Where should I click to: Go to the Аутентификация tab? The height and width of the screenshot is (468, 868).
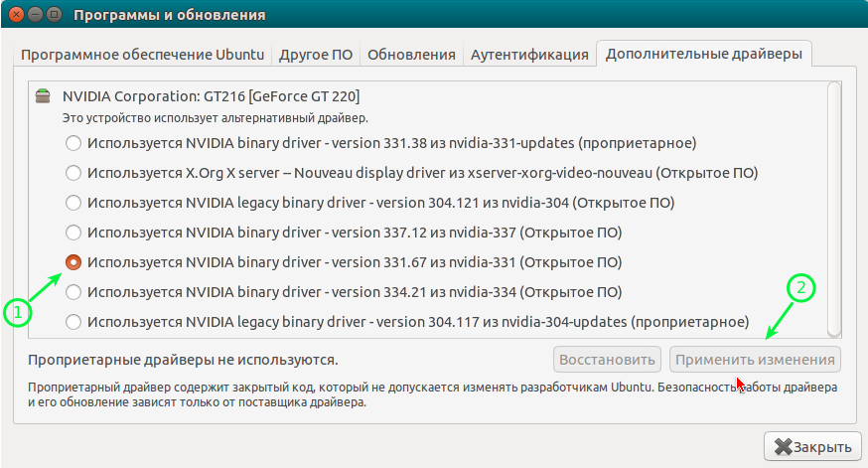click(x=529, y=55)
